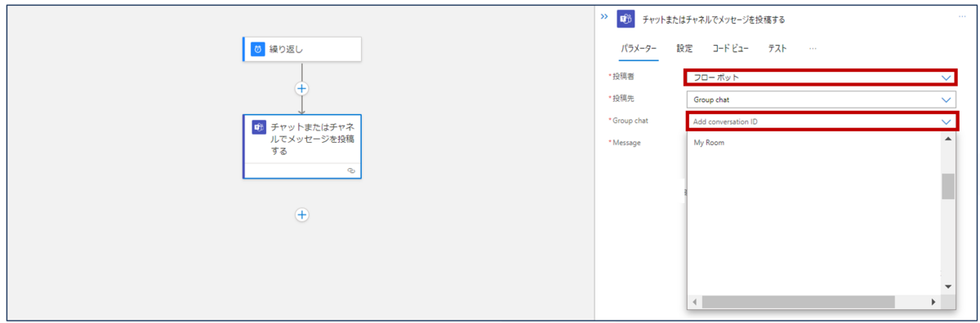The height and width of the screenshot is (323, 980).
Task: Open the コード ビュー tab
Action: click(x=730, y=49)
